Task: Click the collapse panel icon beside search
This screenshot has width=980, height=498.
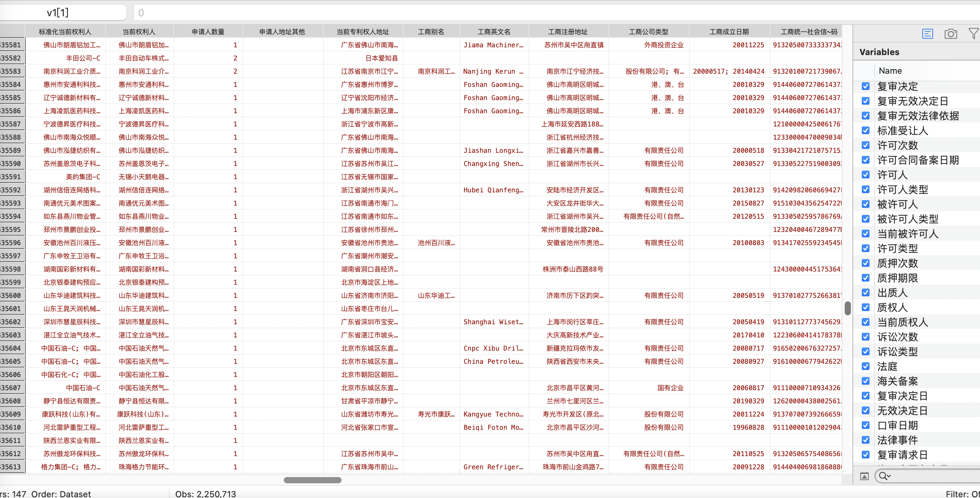Action: [864, 476]
